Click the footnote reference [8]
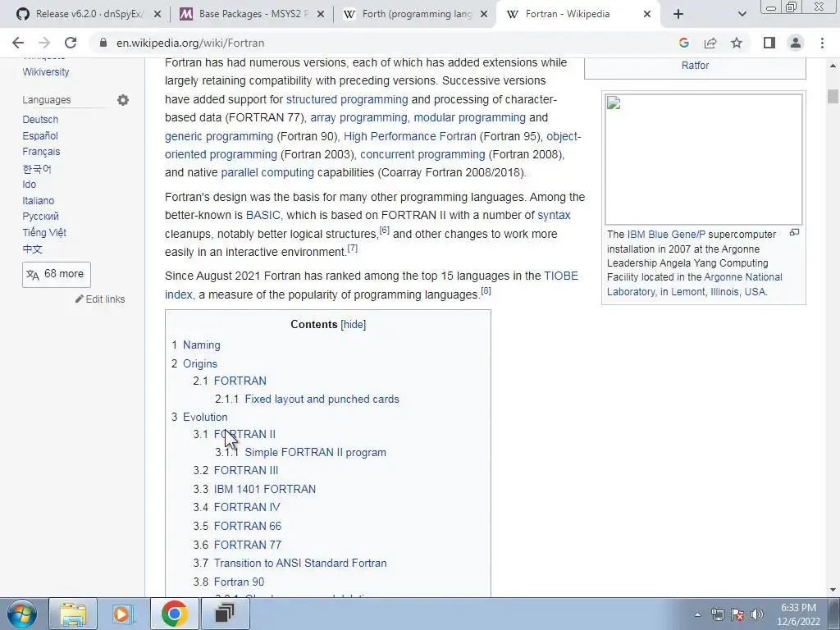The width and height of the screenshot is (840, 630). [486, 291]
